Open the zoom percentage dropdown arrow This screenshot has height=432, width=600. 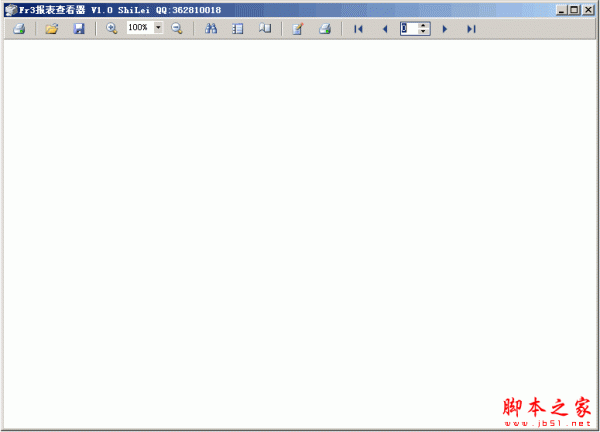pos(158,28)
